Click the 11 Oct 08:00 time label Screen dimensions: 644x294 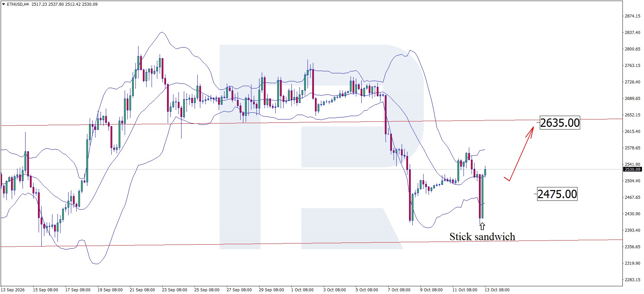(x=465, y=290)
